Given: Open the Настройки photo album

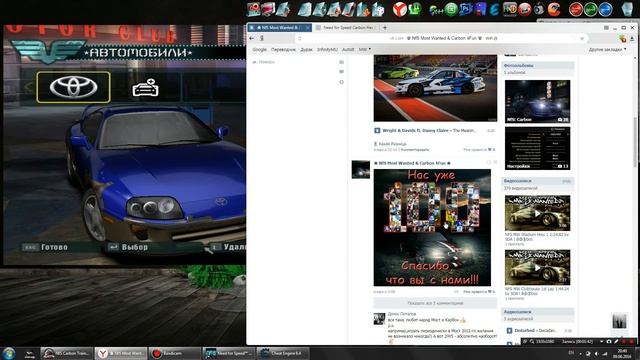Looking at the screenshot, I should (537, 149).
